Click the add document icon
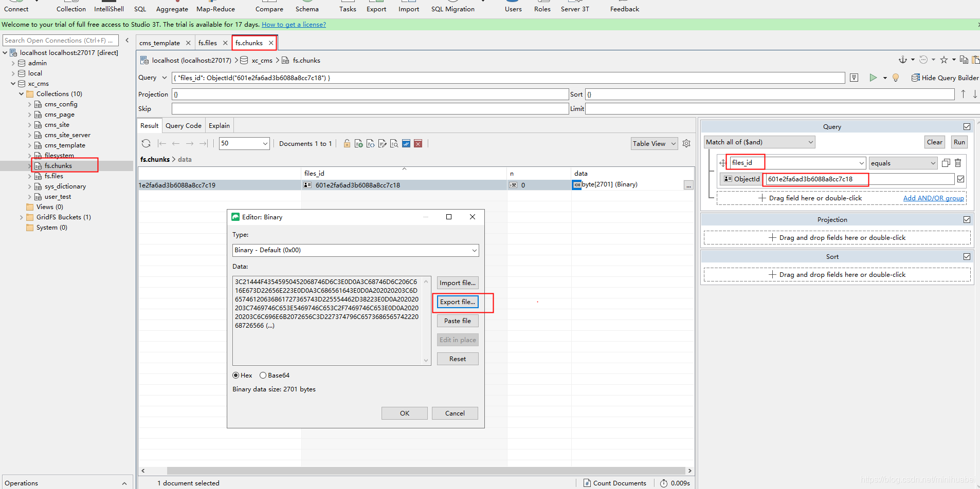 359,143
